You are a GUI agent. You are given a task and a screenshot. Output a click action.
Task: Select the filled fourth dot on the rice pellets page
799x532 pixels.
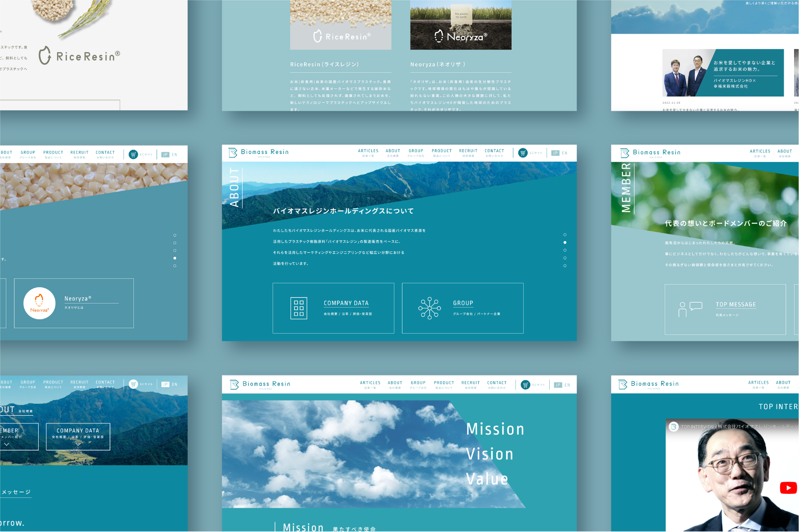pyautogui.click(x=175, y=258)
